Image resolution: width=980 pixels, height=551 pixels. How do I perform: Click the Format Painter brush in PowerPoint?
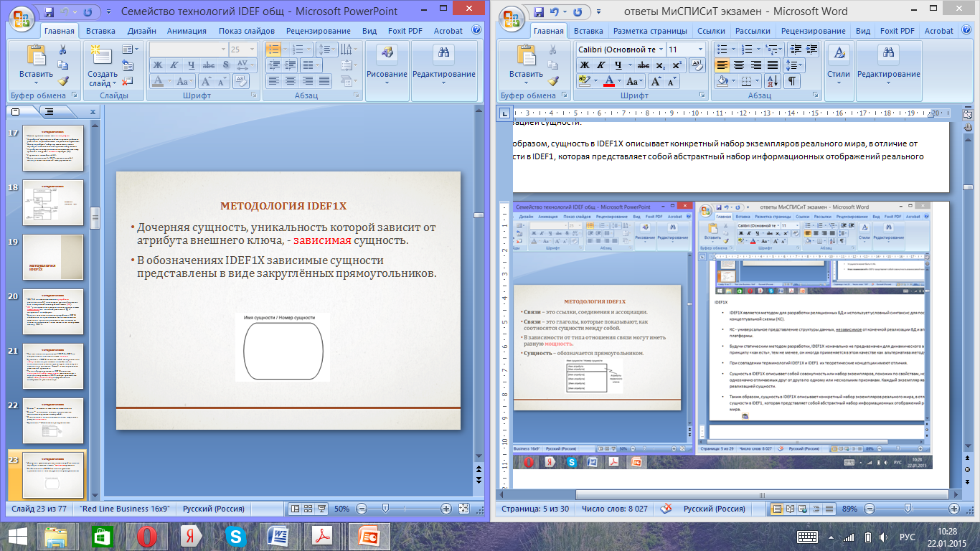click(62, 82)
